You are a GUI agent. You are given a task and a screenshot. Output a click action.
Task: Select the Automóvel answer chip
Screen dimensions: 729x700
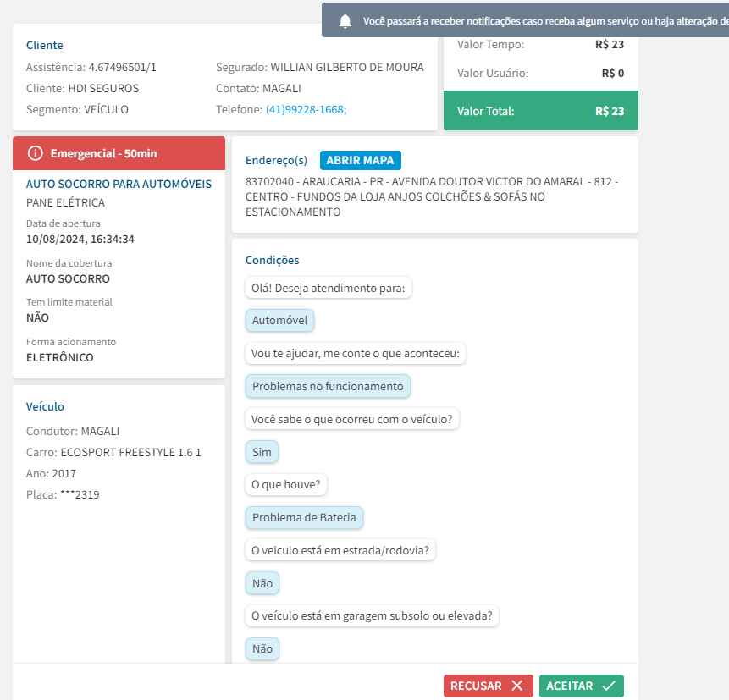click(279, 321)
